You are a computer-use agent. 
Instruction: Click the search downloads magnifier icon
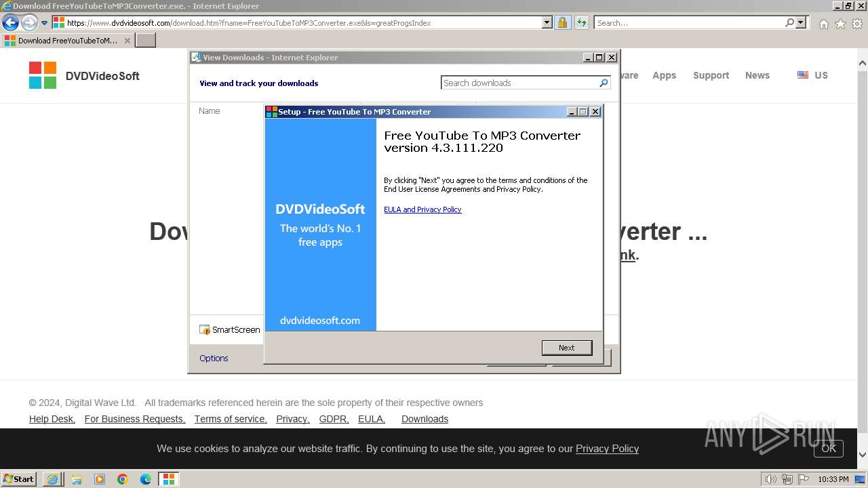pyautogui.click(x=604, y=83)
